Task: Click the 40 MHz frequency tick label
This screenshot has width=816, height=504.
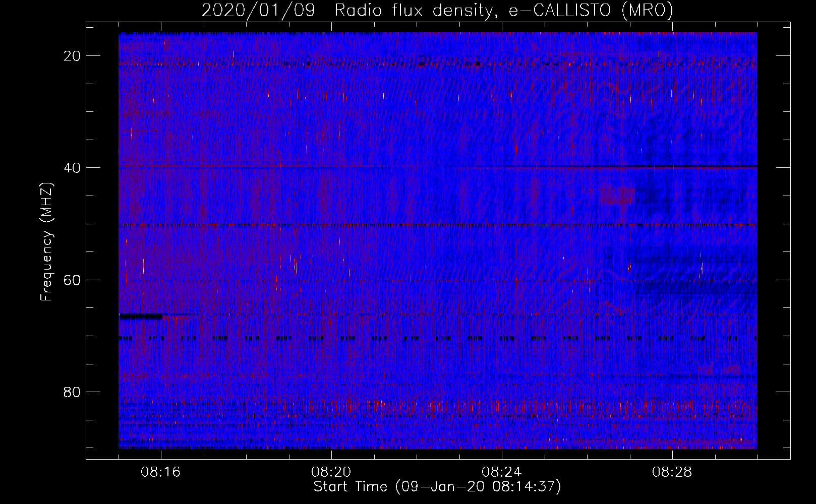Action: point(72,168)
